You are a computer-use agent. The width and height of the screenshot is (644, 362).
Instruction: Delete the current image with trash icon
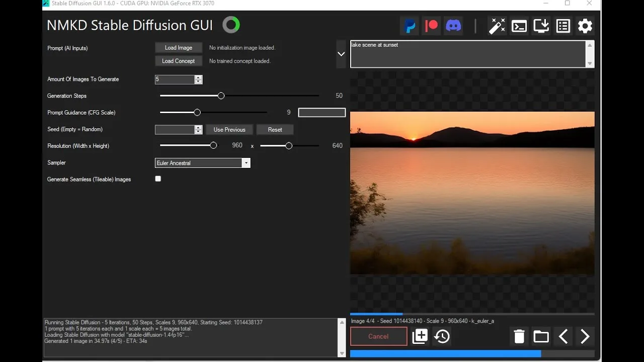(519, 336)
